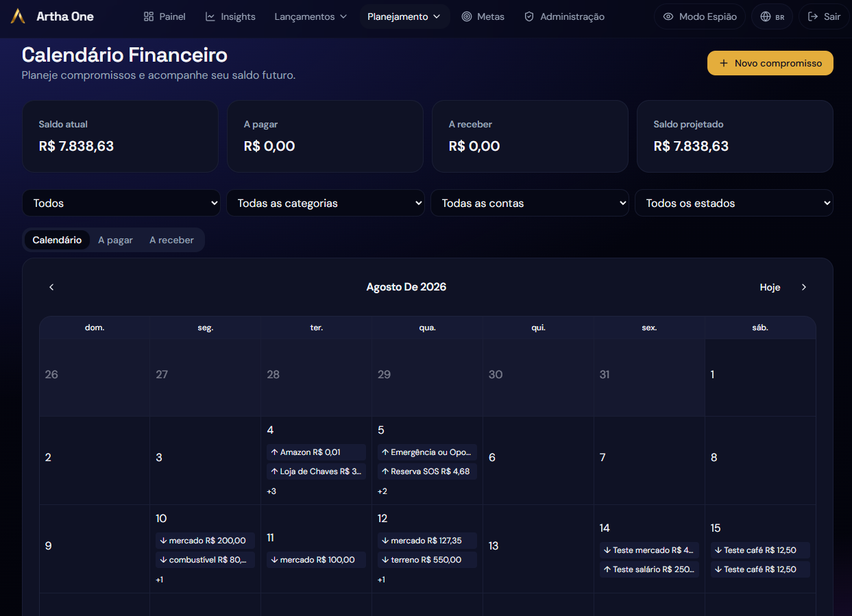Click the Hoje button
This screenshot has width=852, height=616.
tap(770, 287)
